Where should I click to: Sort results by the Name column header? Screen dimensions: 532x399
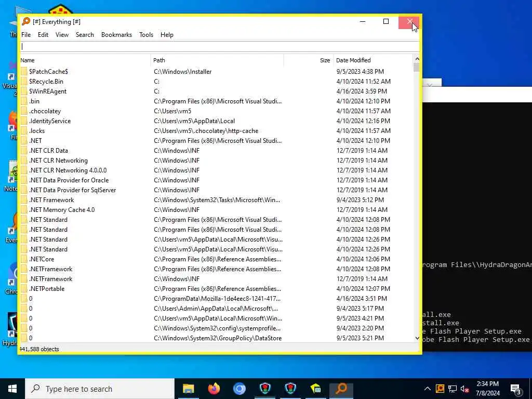coord(85,60)
